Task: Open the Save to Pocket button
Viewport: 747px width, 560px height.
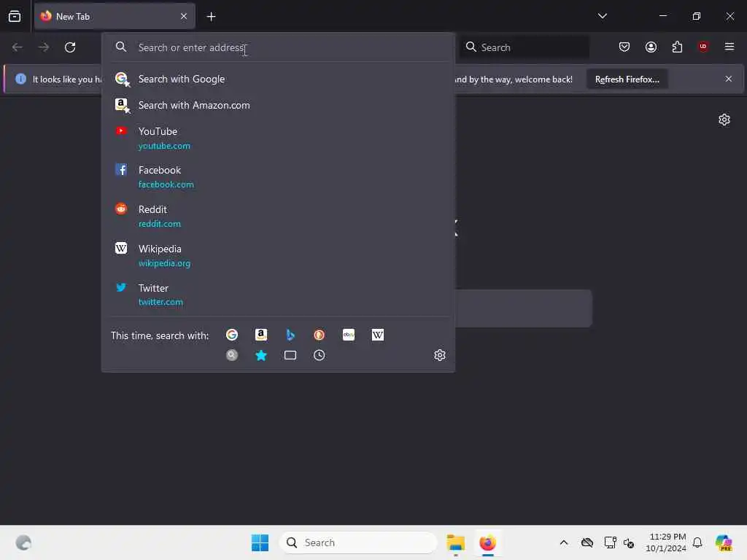Action: click(624, 47)
